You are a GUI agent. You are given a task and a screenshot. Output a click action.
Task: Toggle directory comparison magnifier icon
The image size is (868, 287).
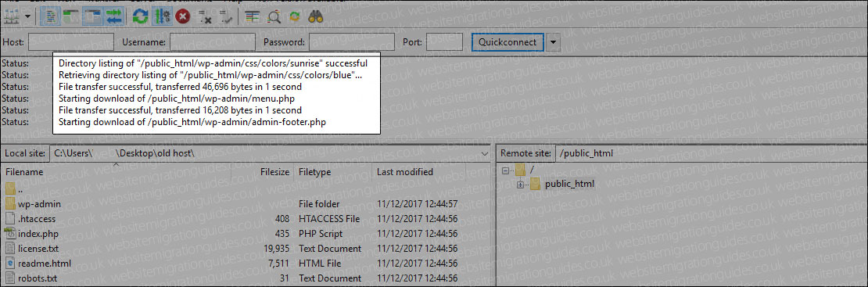tap(273, 16)
